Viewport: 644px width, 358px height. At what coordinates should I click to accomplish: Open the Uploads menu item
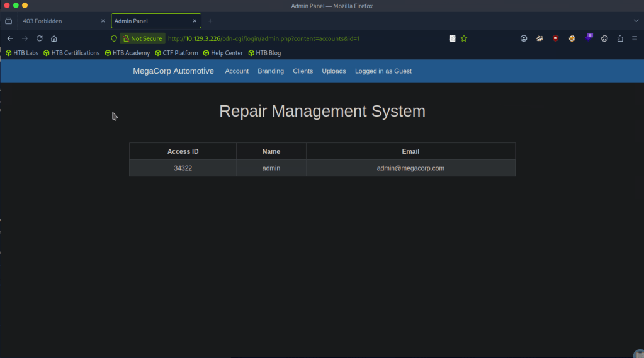(334, 71)
